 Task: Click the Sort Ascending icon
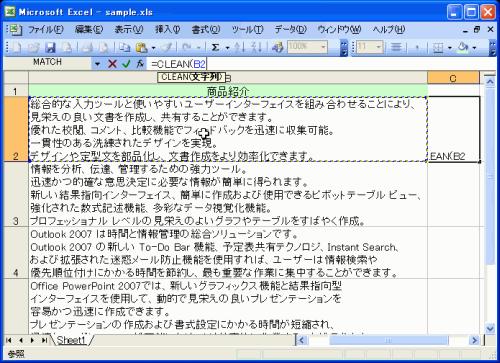tap(240, 48)
